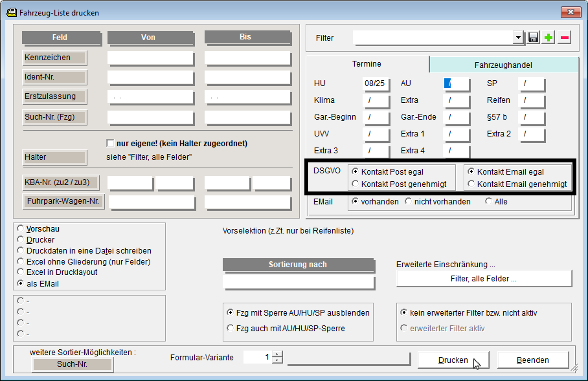The width and height of the screenshot is (588, 381).
Task: Open 'Filter, alle Felder ...' dialog
Action: 484,279
